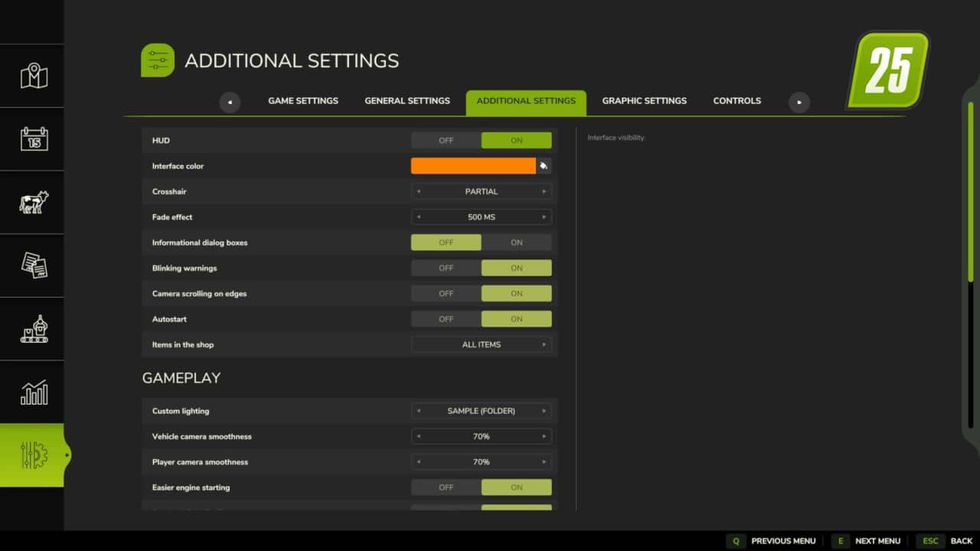Screen dimensions: 980x551
Task: Turn Blinking warnings off
Action: pyautogui.click(x=446, y=268)
